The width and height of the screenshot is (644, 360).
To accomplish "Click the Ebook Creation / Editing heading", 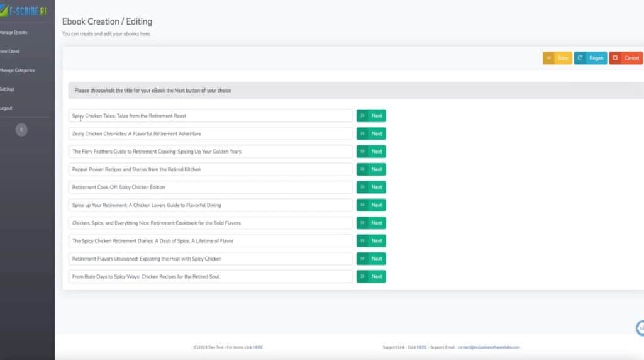I will point(107,21).
